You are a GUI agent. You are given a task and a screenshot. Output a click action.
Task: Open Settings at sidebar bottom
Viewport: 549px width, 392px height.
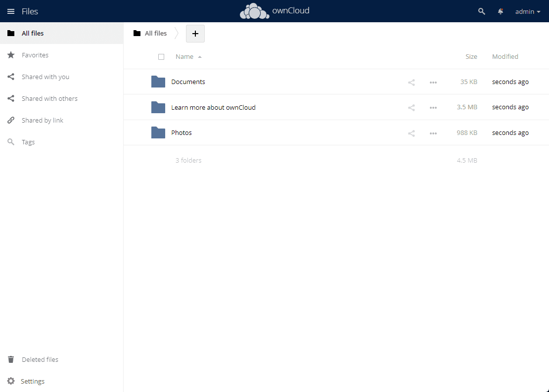pyautogui.click(x=62, y=381)
